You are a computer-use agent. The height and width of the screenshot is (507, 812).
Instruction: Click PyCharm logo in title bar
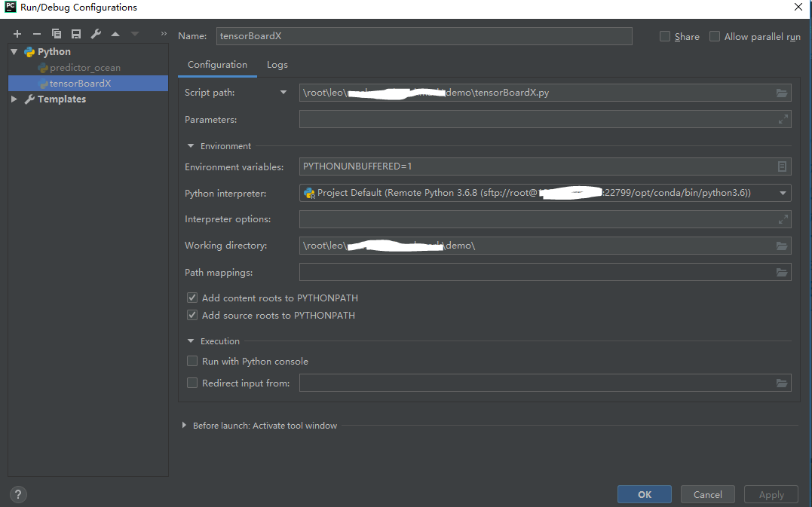tap(10, 8)
